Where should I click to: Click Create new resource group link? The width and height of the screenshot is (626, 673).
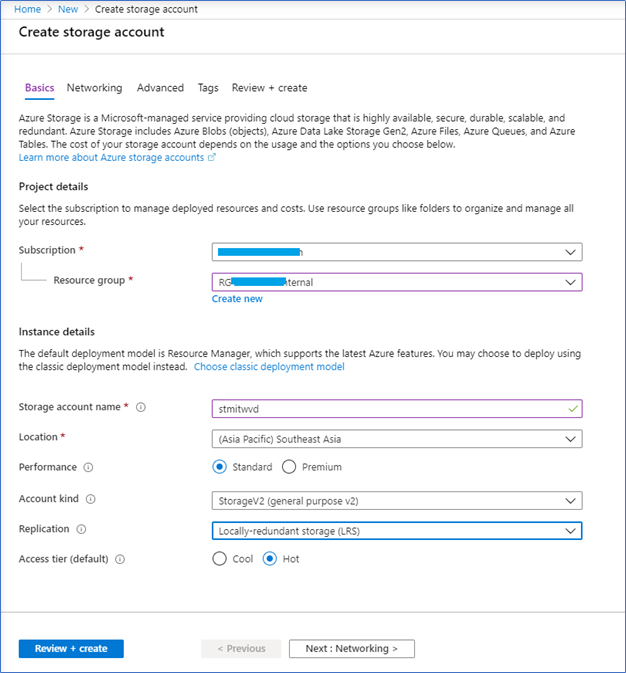[x=237, y=299]
